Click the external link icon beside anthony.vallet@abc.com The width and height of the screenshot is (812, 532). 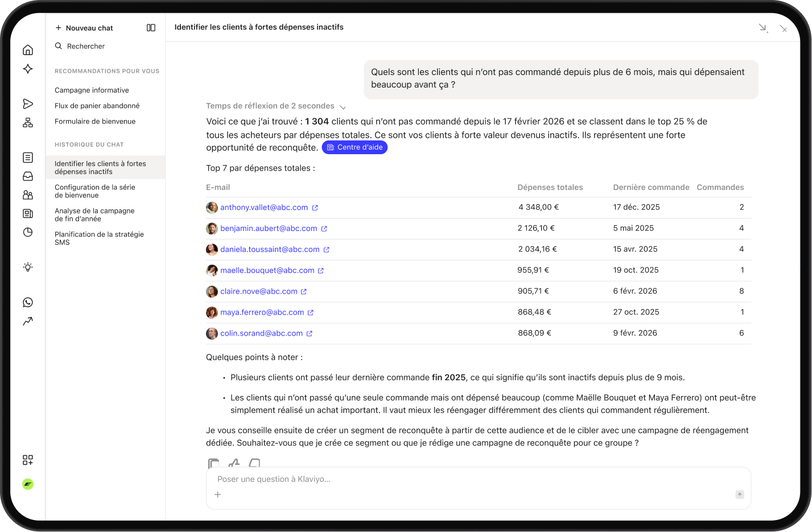315,208
